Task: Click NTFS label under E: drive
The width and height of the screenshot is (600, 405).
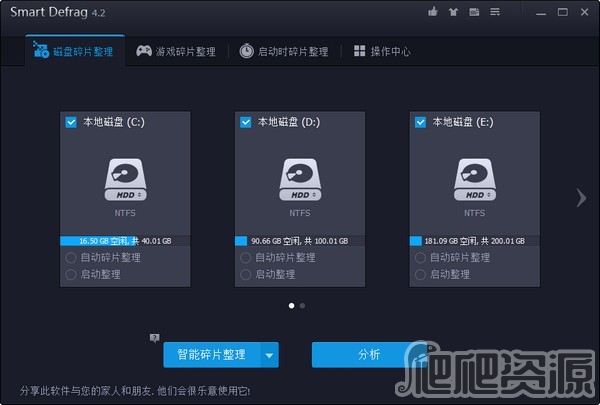Action: click(x=474, y=213)
